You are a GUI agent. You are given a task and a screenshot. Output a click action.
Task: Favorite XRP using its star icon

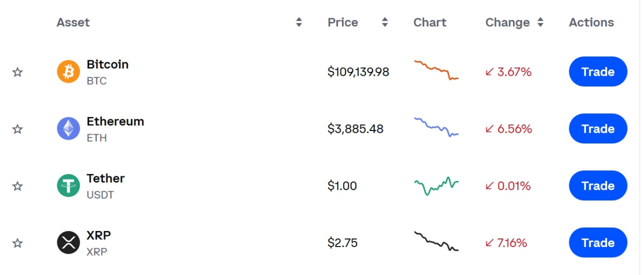pos(18,243)
